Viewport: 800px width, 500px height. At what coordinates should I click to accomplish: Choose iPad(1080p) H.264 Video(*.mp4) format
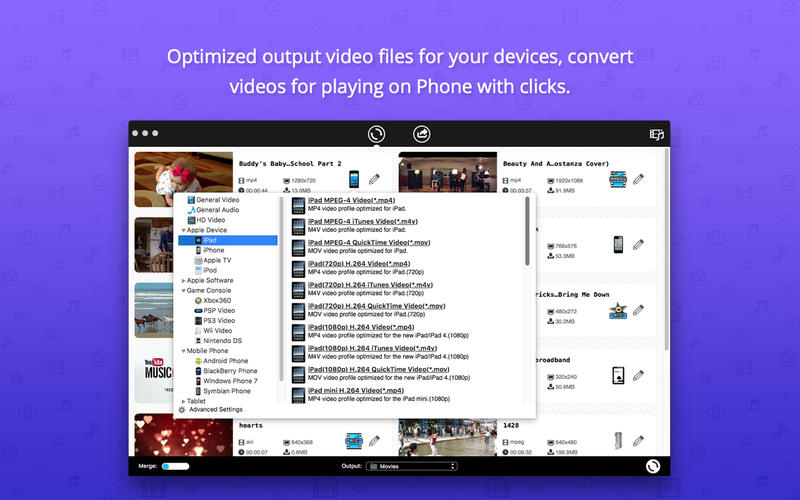[361, 327]
